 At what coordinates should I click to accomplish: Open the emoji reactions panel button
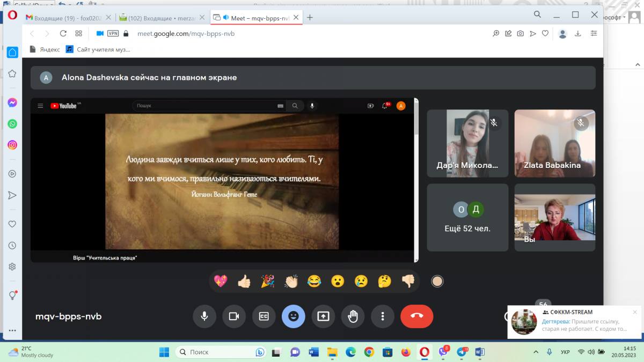click(293, 316)
